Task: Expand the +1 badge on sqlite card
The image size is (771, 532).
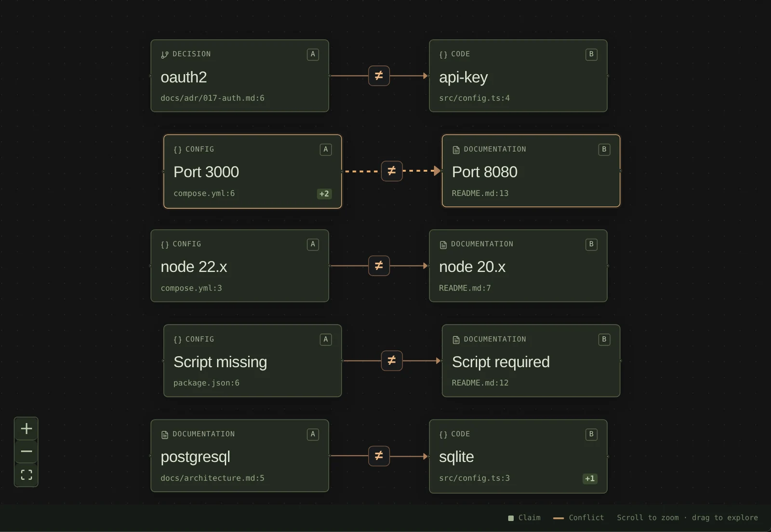Action: [x=590, y=479]
